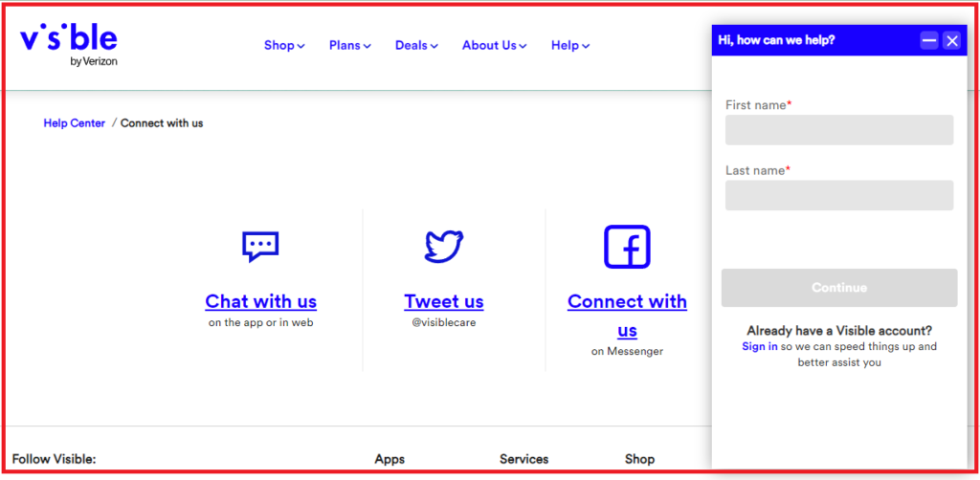This screenshot has width=980, height=480.
Task: Open the Shop dropdown menu
Action: click(x=284, y=46)
